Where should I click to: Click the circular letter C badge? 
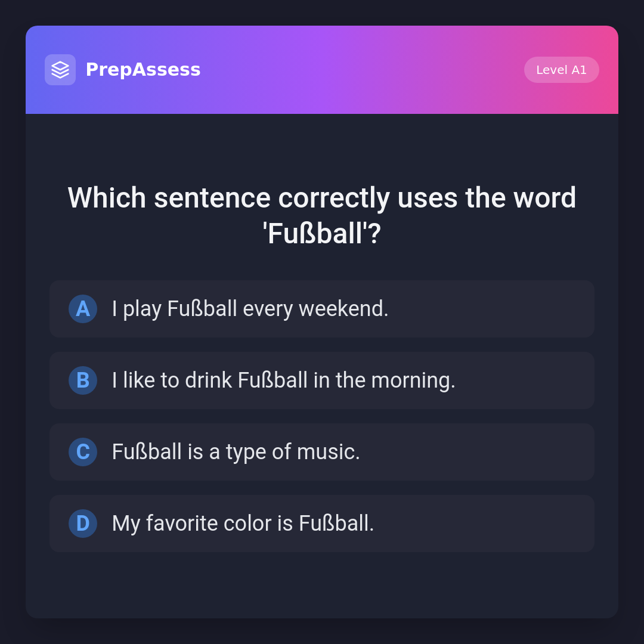pyautogui.click(x=83, y=452)
